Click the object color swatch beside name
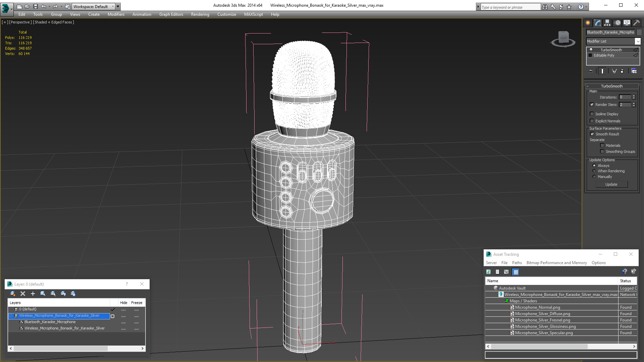The image size is (644, 362). 639,32
